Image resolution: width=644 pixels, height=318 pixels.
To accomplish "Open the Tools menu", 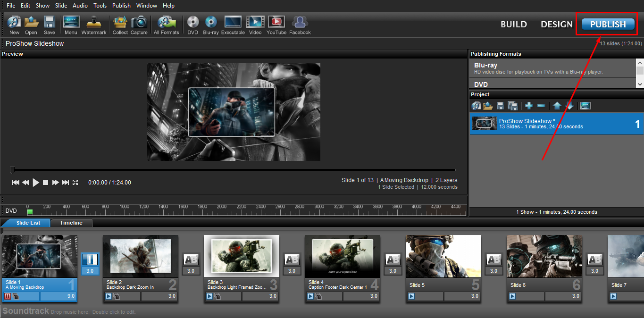I will 100,6.
